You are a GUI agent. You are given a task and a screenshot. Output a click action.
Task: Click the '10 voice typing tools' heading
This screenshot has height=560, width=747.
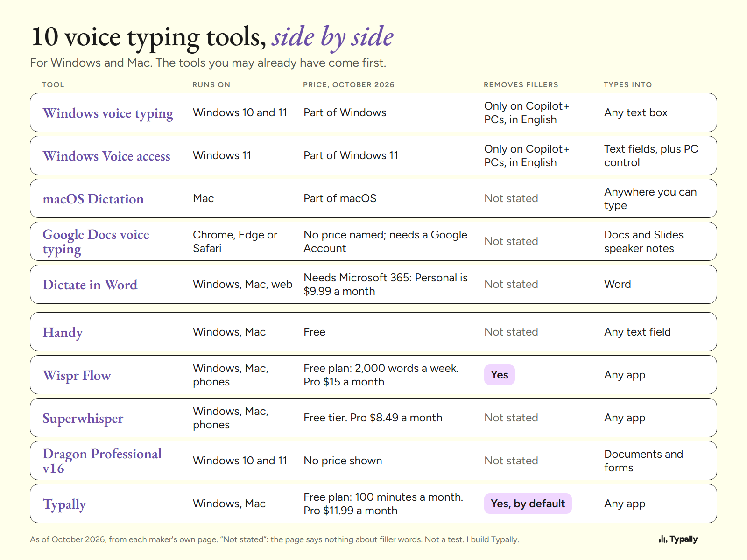click(x=212, y=37)
